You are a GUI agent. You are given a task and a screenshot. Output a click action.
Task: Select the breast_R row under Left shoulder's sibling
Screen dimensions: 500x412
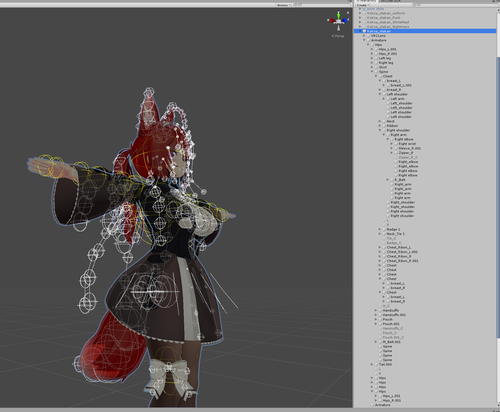pyautogui.click(x=425, y=90)
